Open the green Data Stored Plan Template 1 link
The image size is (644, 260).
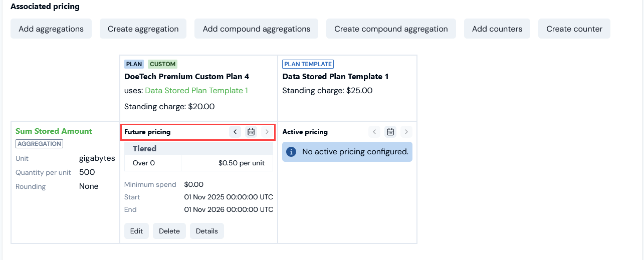click(196, 91)
